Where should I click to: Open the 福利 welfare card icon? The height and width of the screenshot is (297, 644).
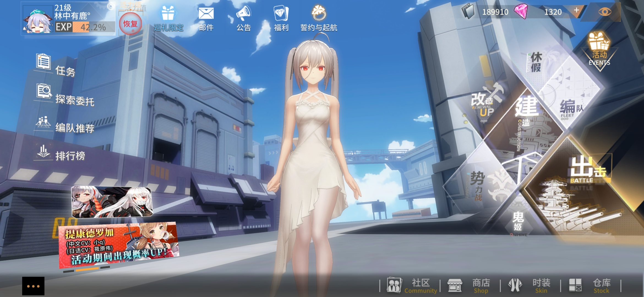[x=281, y=13]
